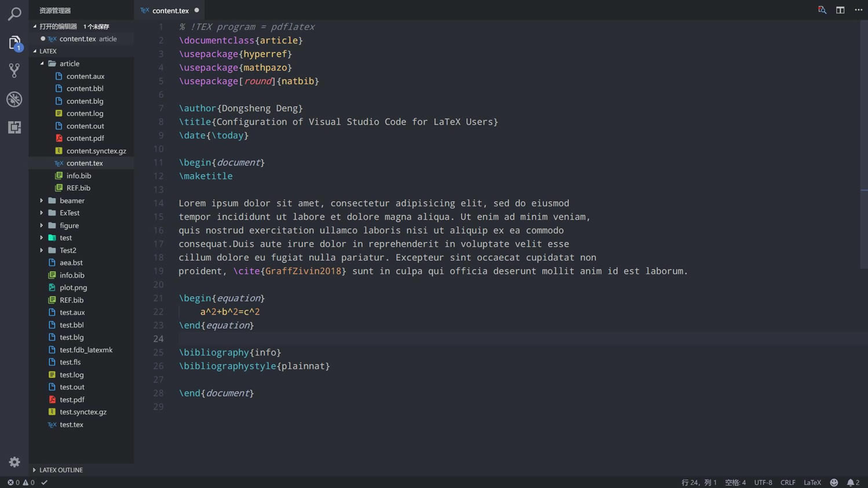This screenshot has height=488, width=868.
Task: Switch to the content.tex editor tab
Action: pyautogui.click(x=170, y=10)
